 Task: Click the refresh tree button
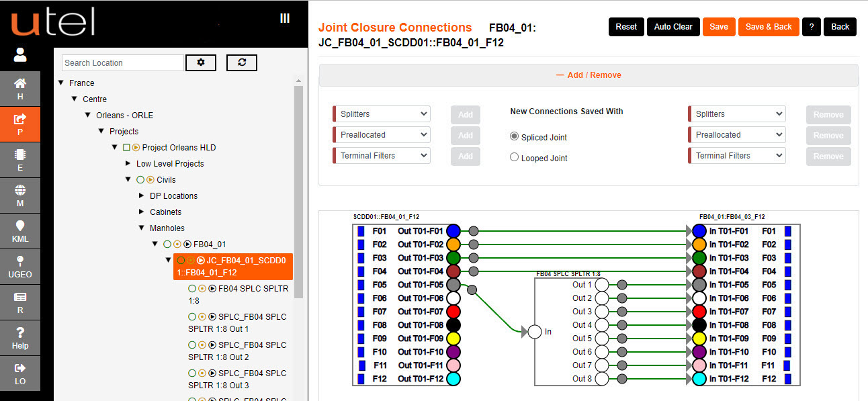click(x=242, y=62)
